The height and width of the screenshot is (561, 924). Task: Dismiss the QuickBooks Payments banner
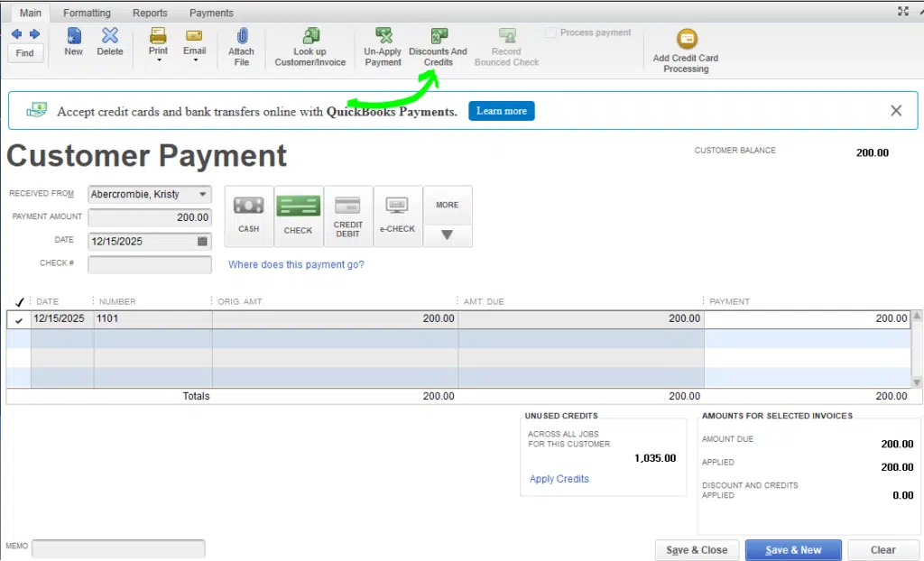pos(896,110)
